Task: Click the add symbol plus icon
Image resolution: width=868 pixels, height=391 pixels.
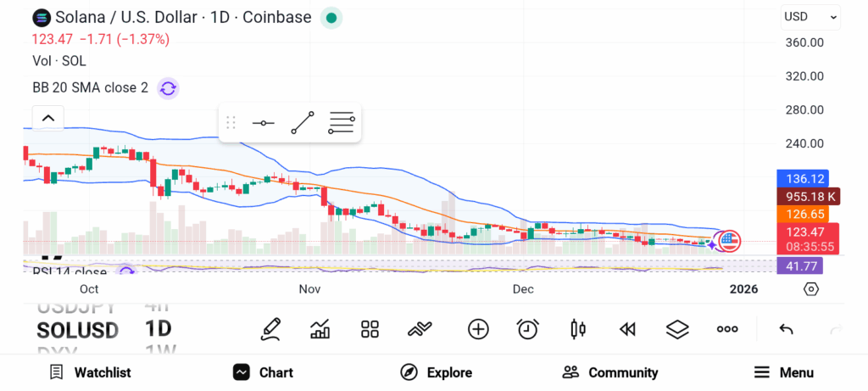Action: (x=478, y=329)
